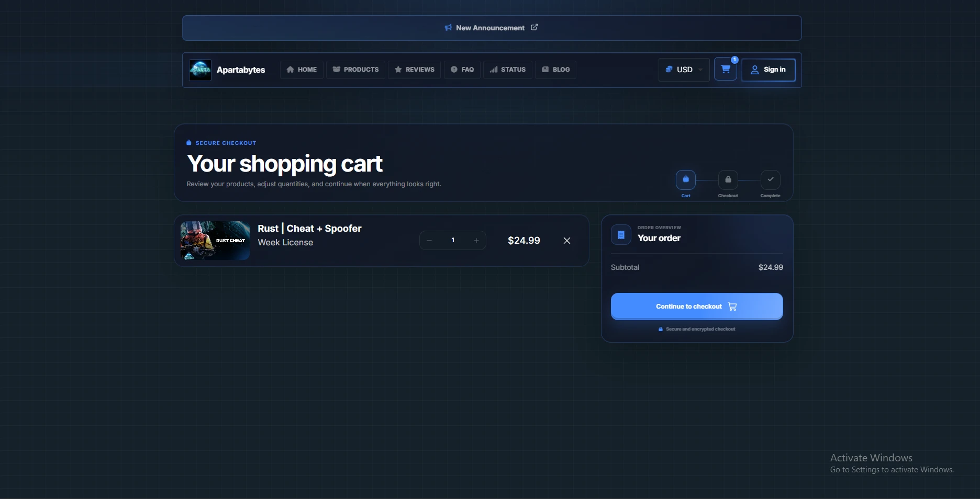Click the megaphone announcement icon

pyautogui.click(x=448, y=28)
